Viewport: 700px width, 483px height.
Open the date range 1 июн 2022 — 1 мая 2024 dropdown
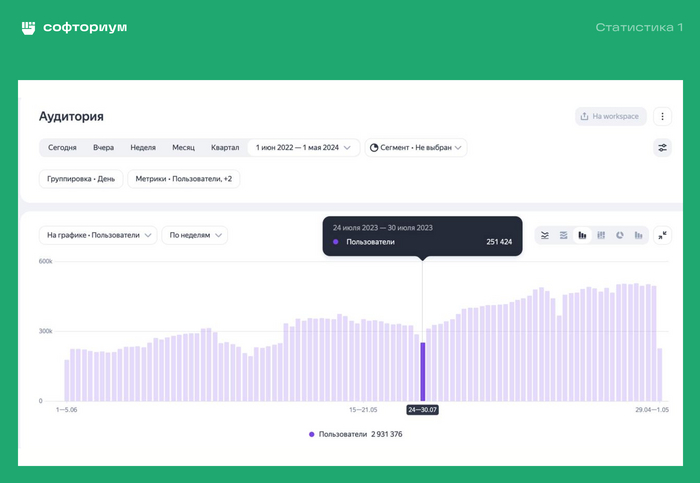tap(304, 148)
